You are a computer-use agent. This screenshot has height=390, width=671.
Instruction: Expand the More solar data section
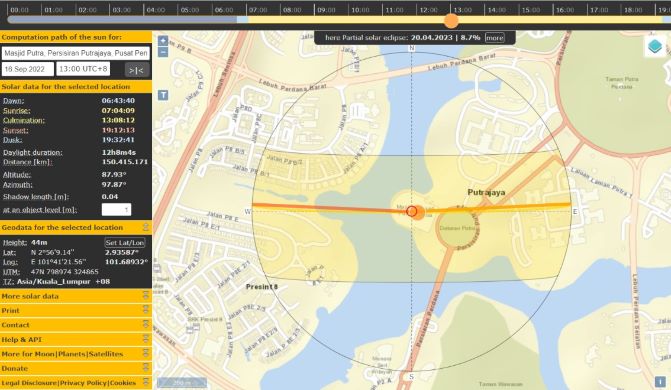pos(76,296)
